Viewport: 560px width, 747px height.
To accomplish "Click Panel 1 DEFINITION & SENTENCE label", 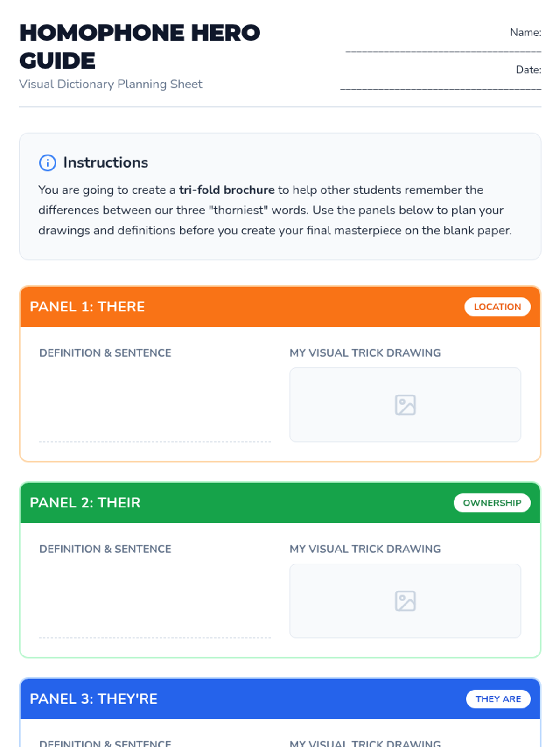I will (x=105, y=353).
